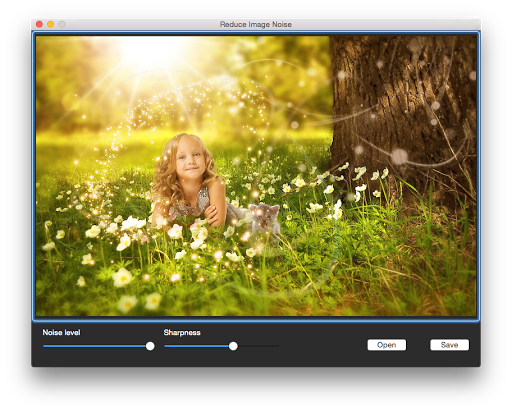Image resolution: width=512 pixels, height=412 pixels.
Task: Click empty dark panel beside Open button
Action: point(323,345)
